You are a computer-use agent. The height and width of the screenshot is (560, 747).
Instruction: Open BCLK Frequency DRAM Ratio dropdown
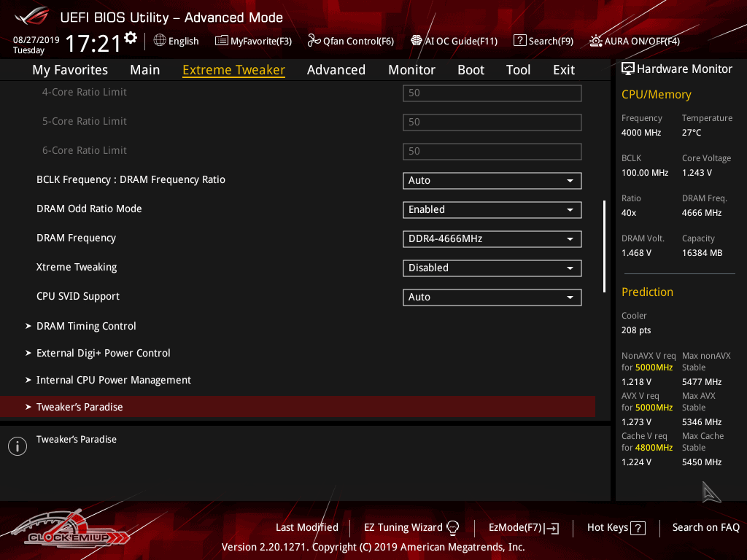(492, 181)
